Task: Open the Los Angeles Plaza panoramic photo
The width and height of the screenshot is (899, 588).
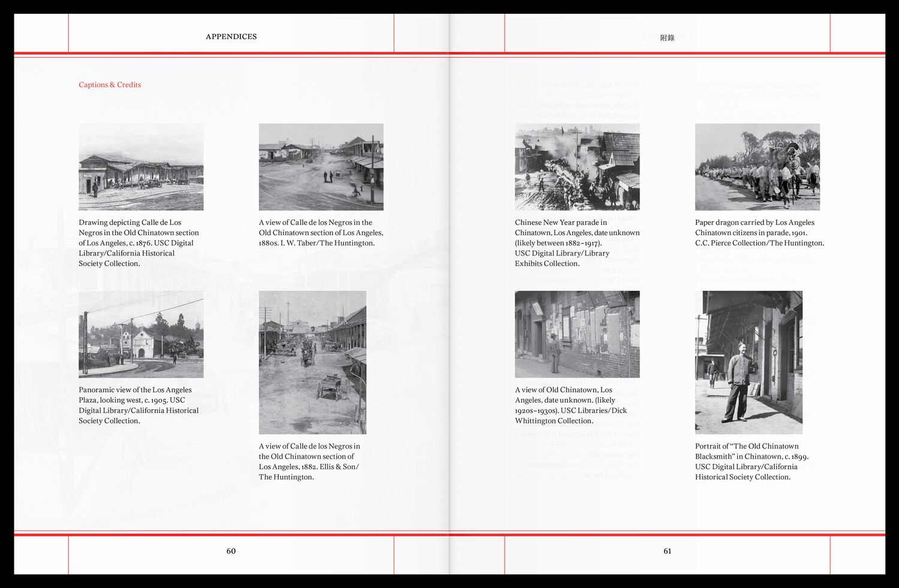Action: (141, 334)
